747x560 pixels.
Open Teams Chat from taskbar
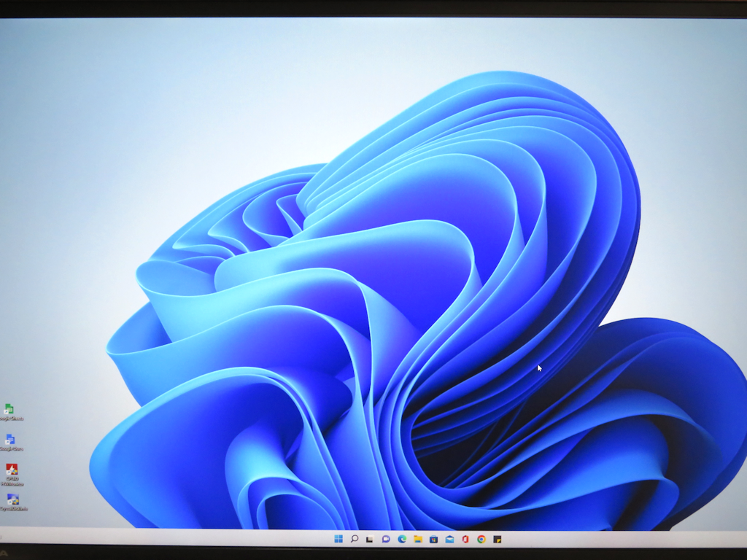click(386, 539)
